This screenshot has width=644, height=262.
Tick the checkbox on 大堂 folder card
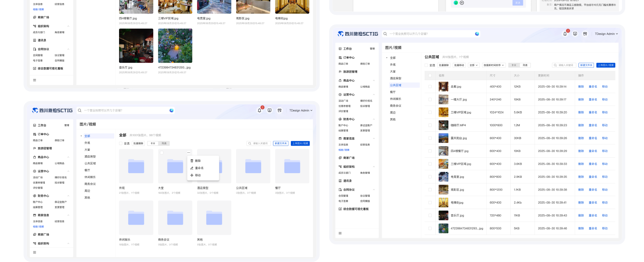coord(161,152)
